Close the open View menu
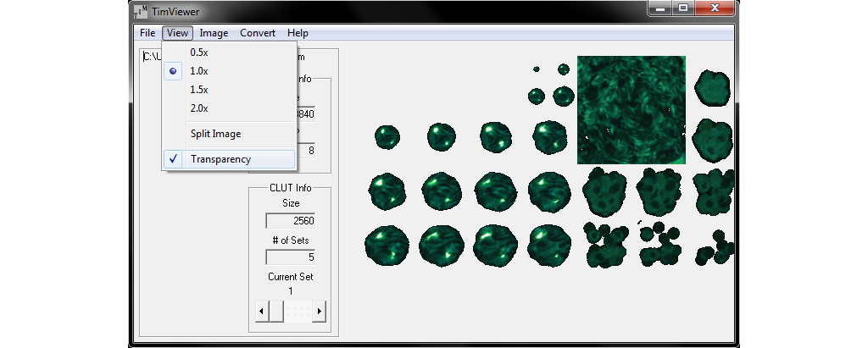This screenshot has height=348, width=868. point(177,33)
